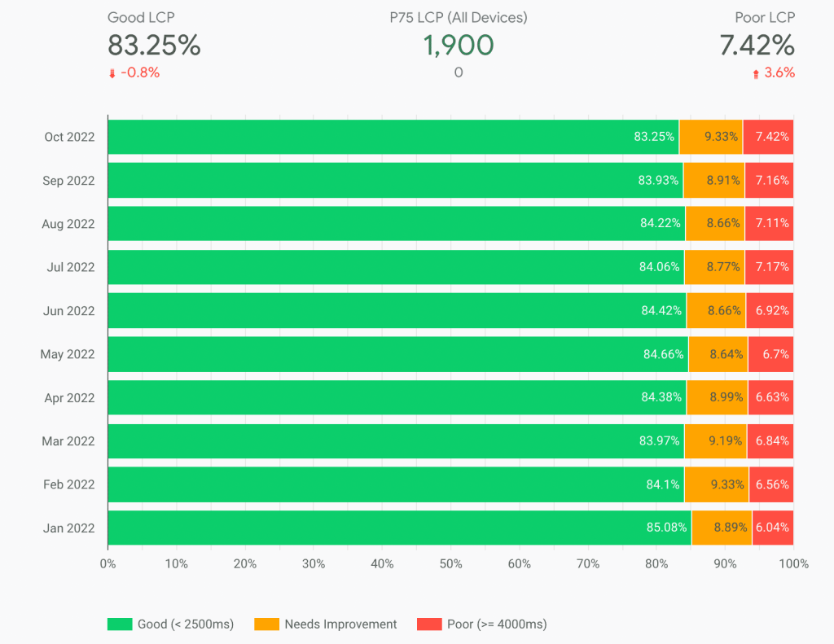Click the P75 LCP 1,900 scorecard value
This screenshot has height=644, width=834.
[x=459, y=46]
